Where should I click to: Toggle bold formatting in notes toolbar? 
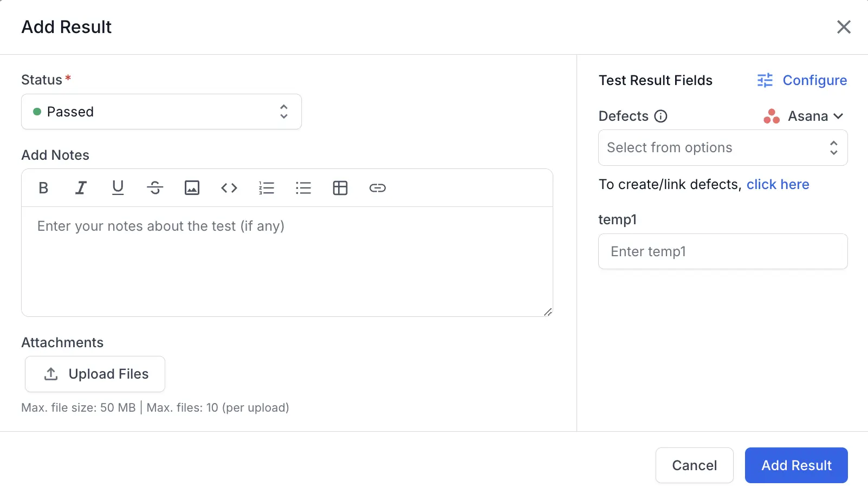44,188
